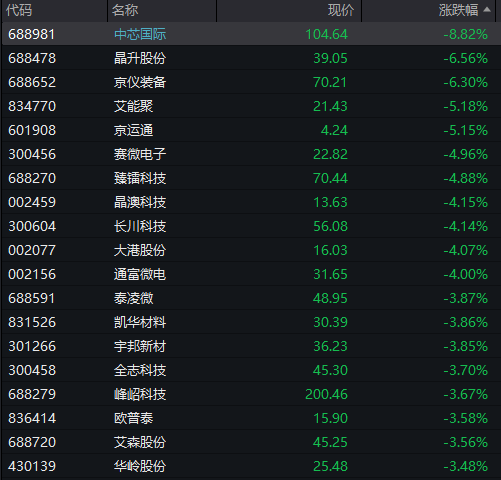Screen dimensions: 501x480
Task: Toggle sort arrow in 涨跌幅 header
Action: tap(487, 10)
